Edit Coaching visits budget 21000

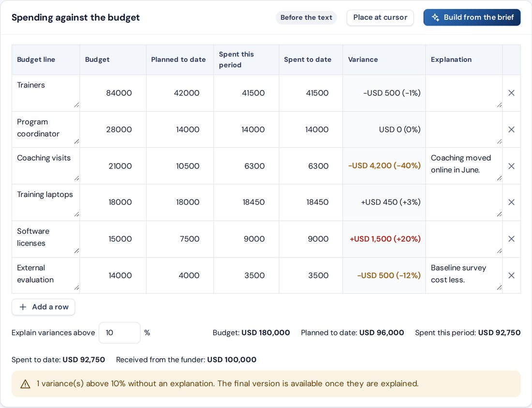coord(113,166)
